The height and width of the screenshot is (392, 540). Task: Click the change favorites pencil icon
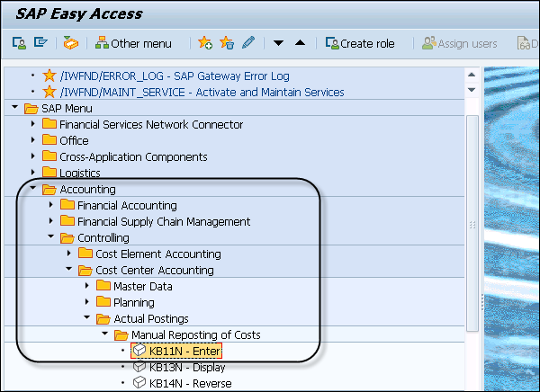click(248, 43)
